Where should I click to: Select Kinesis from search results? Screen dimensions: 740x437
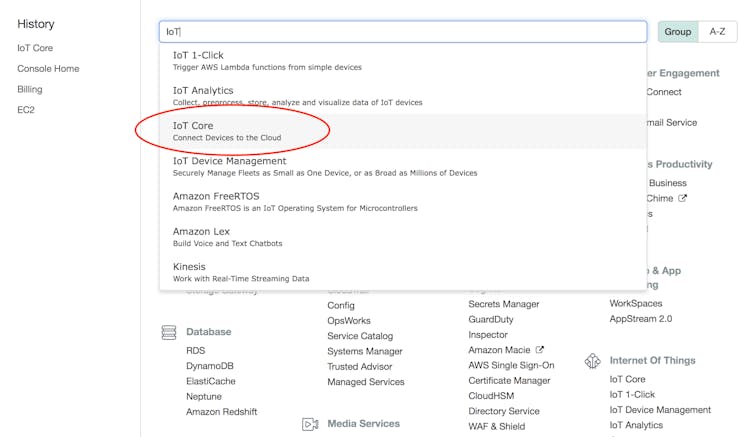pos(403,272)
